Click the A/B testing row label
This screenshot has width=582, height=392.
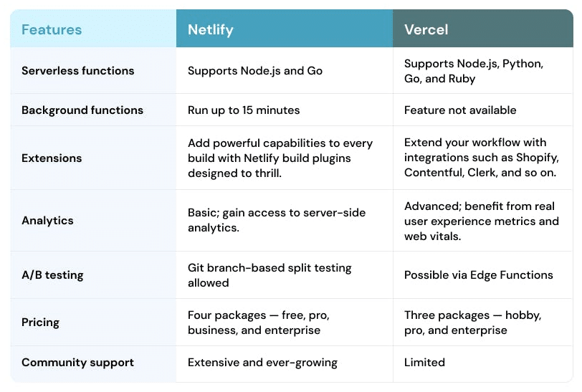coord(52,275)
